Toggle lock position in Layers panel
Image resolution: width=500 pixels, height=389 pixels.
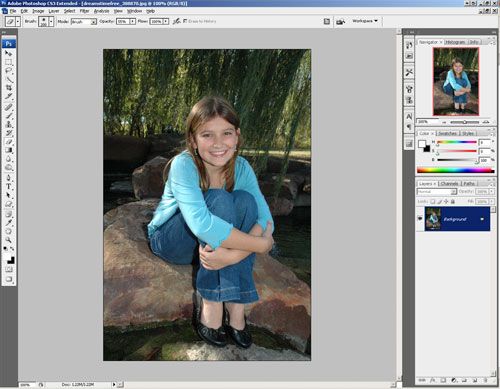(446, 201)
